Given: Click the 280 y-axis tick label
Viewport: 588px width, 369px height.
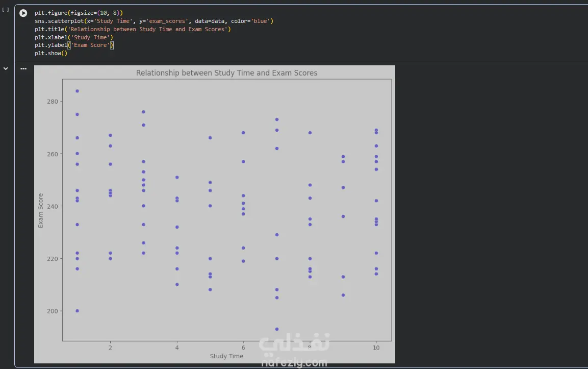Looking at the screenshot, I should pyautogui.click(x=53, y=102).
